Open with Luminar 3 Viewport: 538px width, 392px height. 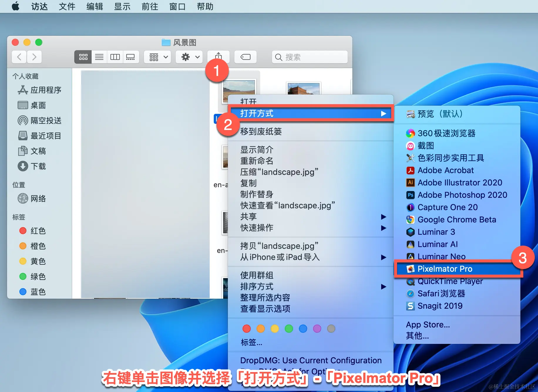(x=457, y=232)
